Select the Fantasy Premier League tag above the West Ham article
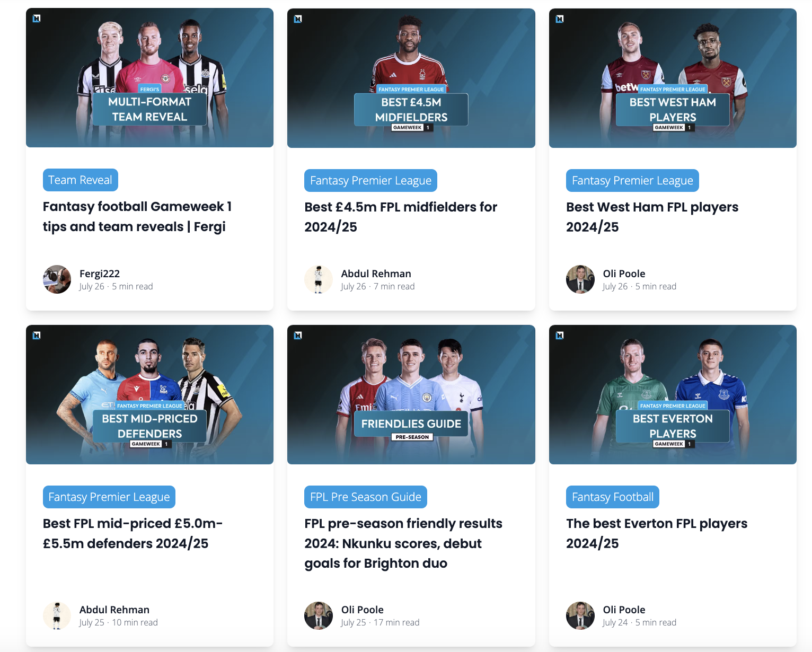 tap(632, 181)
